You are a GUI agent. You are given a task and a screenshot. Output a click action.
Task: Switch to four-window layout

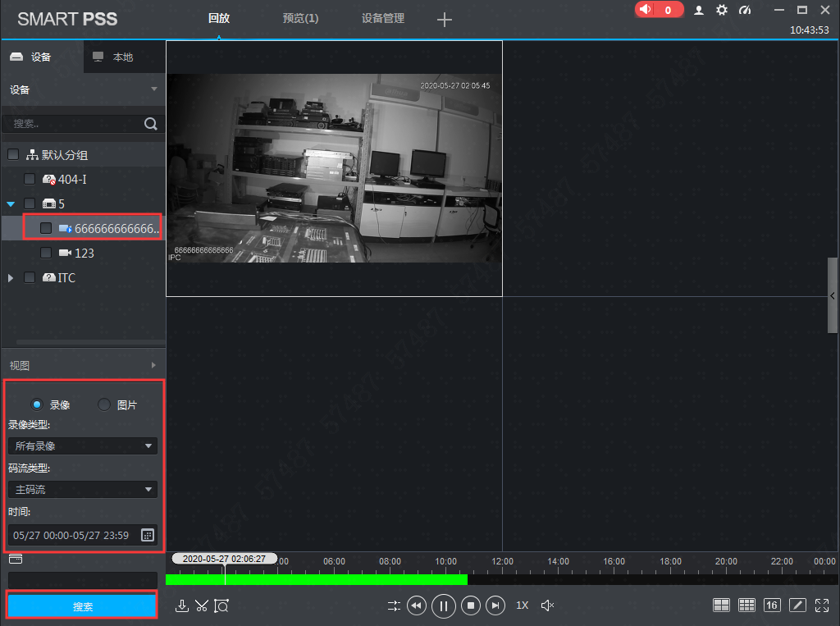(721, 605)
